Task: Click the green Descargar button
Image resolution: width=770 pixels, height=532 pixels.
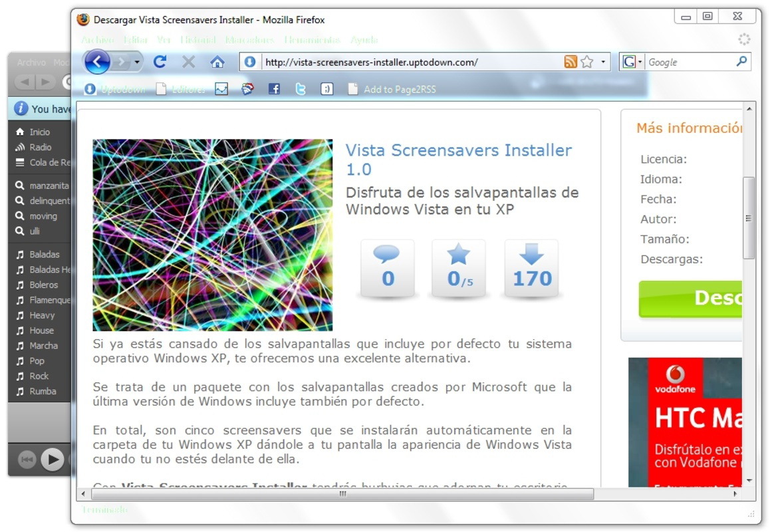Action: pyautogui.click(x=690, y=299)
